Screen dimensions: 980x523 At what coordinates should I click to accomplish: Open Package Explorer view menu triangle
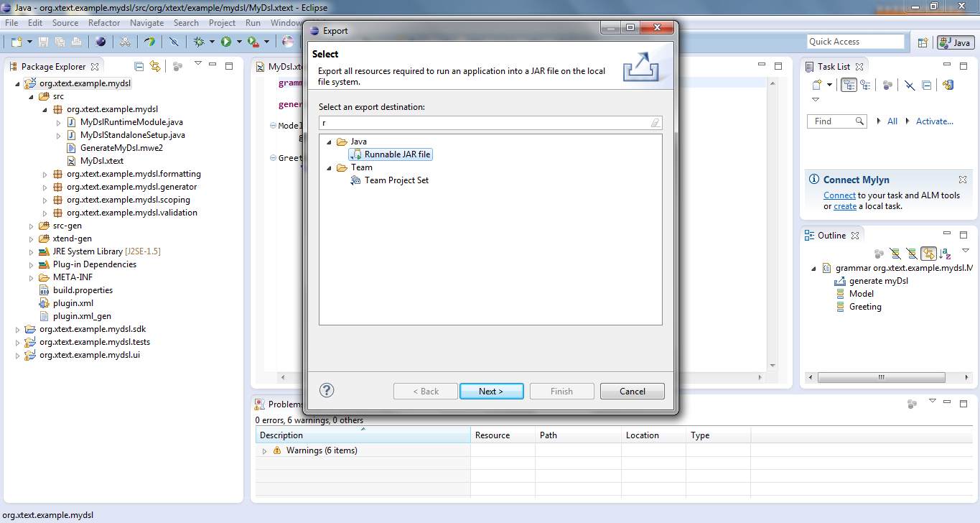click(198, 64)
